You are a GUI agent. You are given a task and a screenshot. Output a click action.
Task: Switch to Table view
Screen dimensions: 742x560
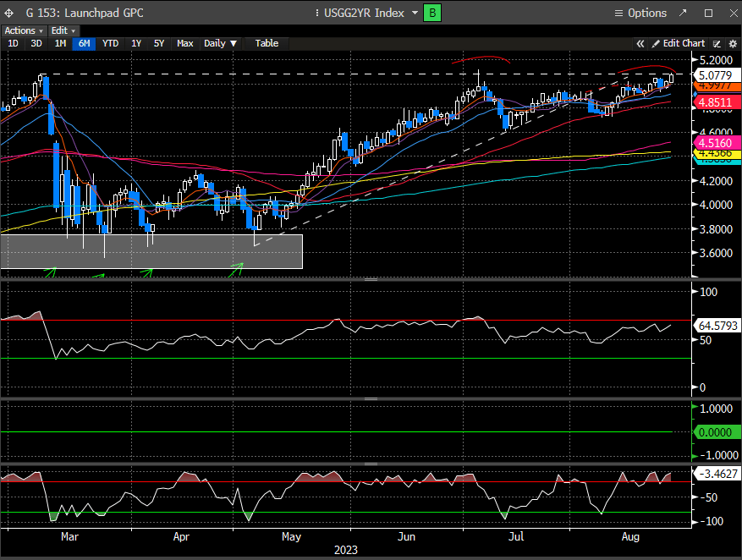(267, 43)
